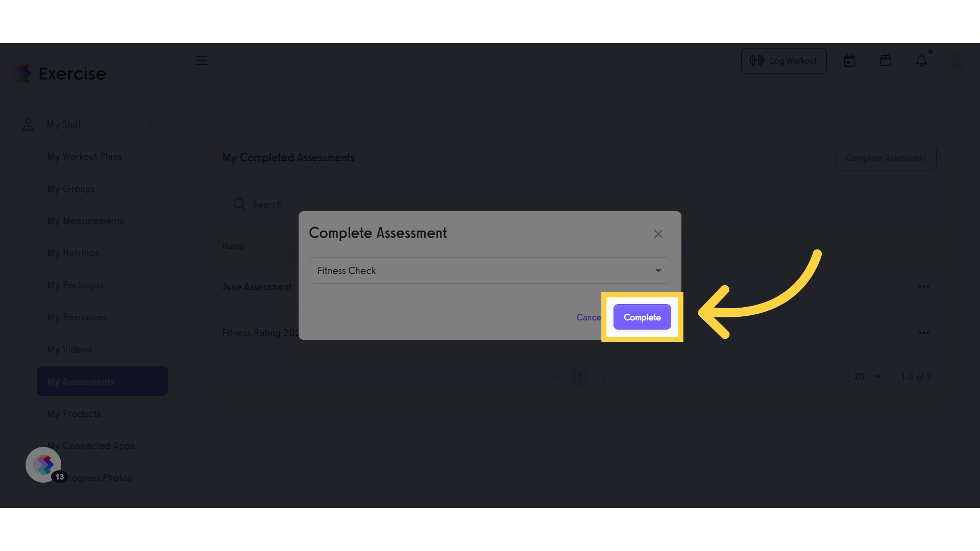Screen dimensions: 980x551
Task: Click the Log Workout button
Action: (x=784, y=61)
